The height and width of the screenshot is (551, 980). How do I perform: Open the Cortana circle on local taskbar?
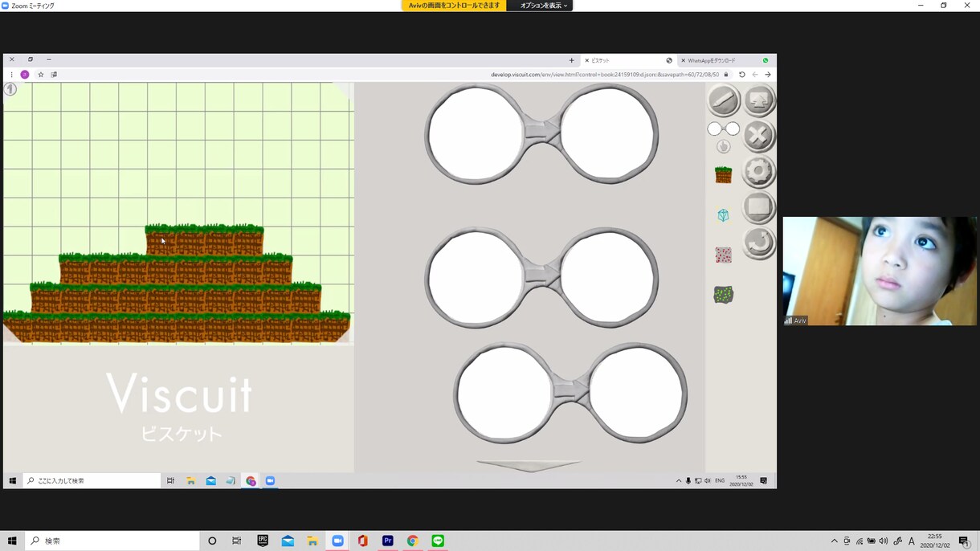pos(212,541)
